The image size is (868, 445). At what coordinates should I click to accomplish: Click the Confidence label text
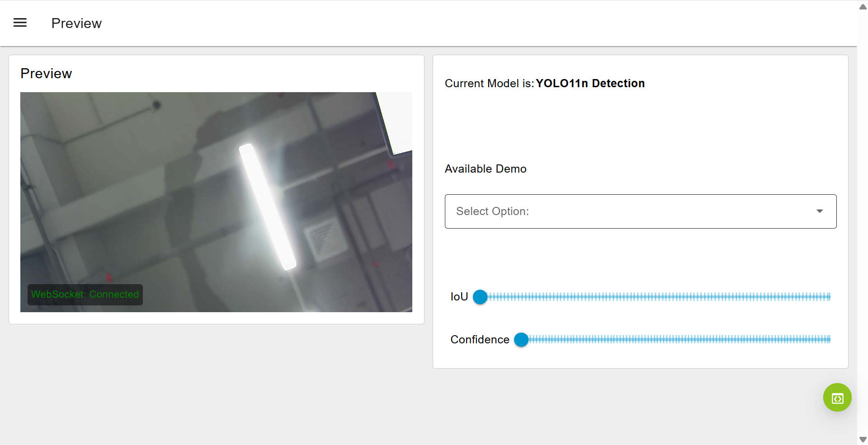(480, 340)
